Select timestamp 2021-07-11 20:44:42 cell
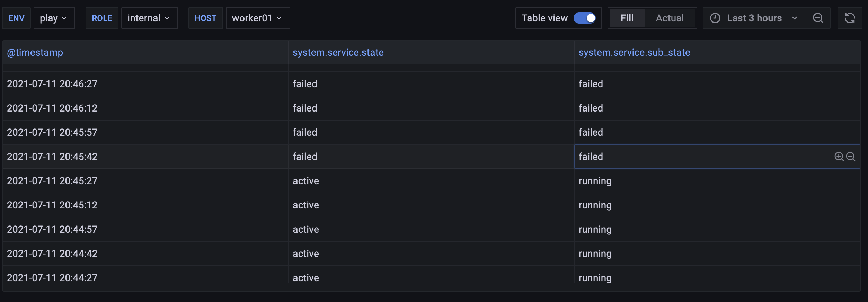 point(145,254)
